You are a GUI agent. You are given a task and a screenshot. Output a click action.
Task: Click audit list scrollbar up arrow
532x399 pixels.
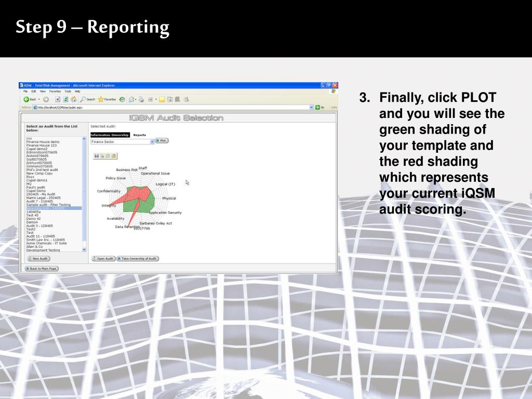click(84, 139)
